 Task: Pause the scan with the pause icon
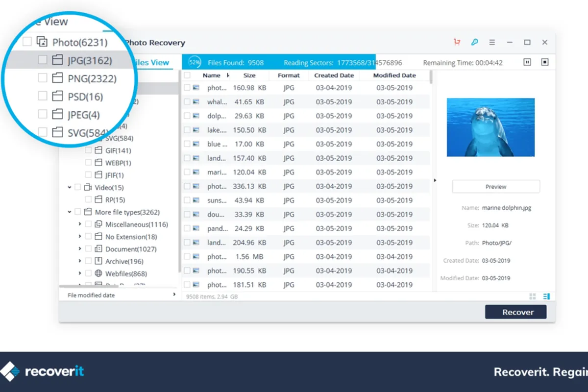pos(527,62)
